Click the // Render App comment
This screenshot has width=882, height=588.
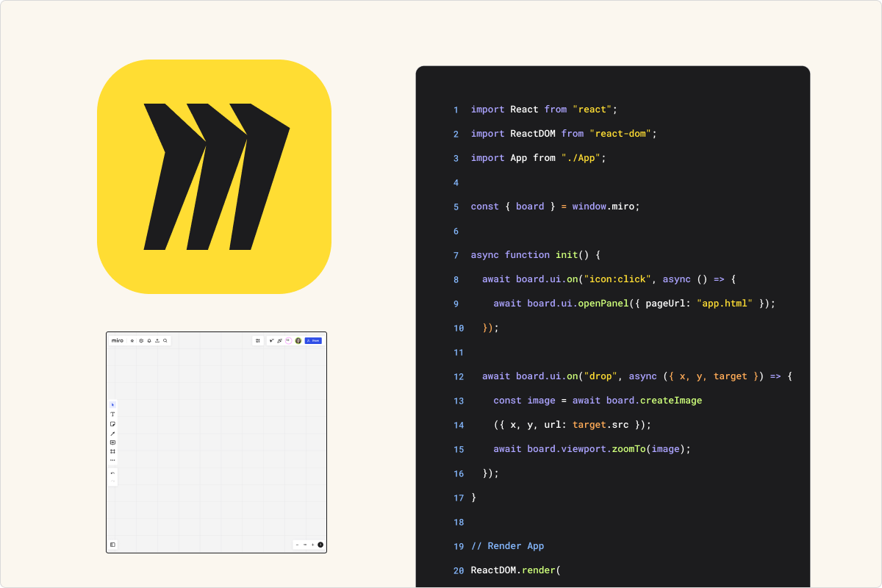coord(507,546)
